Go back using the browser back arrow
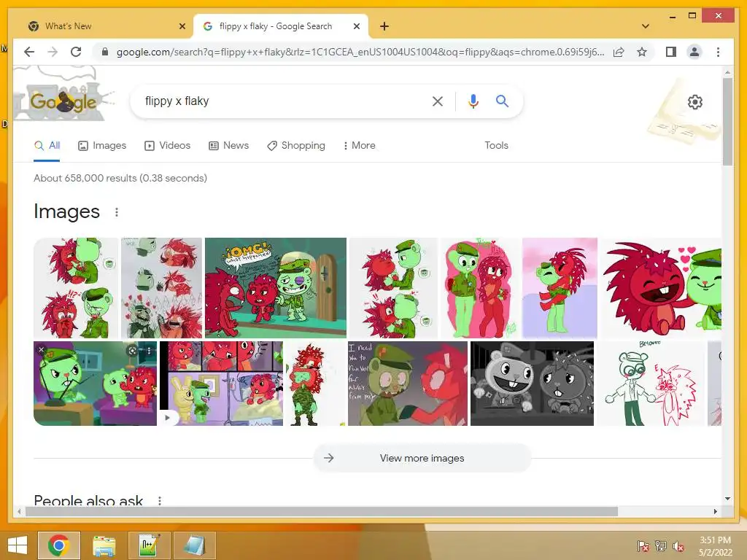This screenshot has width=747, height=560. (29, 52)
